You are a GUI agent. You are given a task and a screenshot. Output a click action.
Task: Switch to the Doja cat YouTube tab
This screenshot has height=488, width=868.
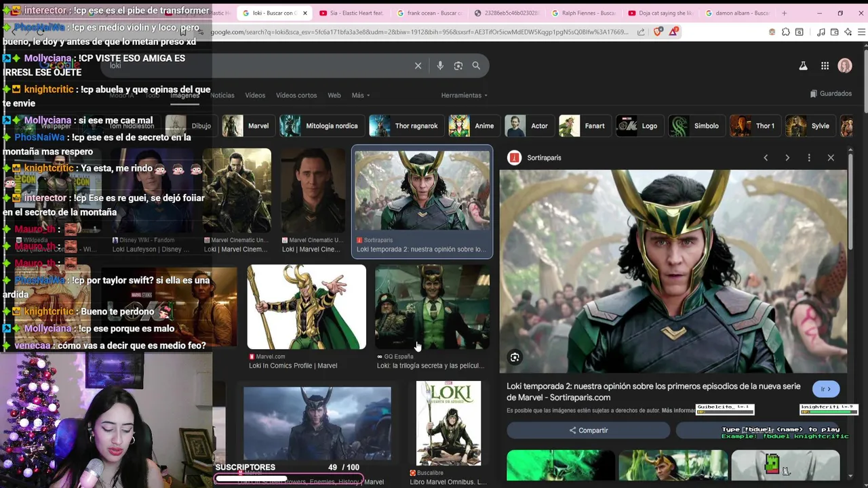pos(660,13)
